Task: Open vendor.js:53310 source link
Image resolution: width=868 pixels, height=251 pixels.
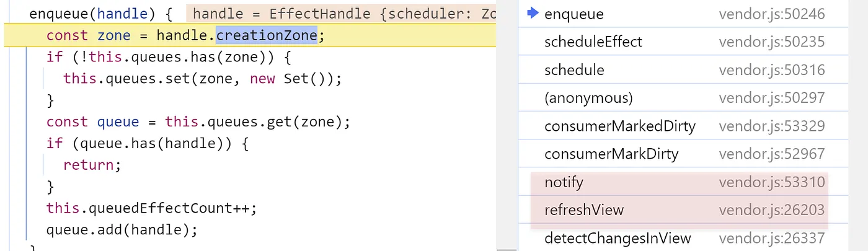Action: [x=772, y=182]
